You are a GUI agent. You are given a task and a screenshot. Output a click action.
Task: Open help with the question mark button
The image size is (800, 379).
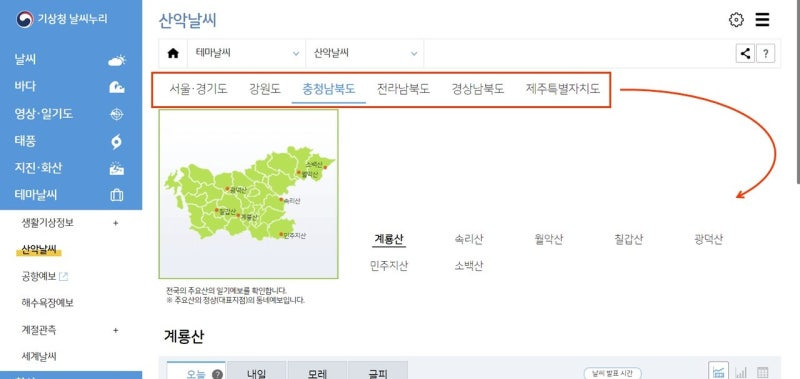click(765, 53)
